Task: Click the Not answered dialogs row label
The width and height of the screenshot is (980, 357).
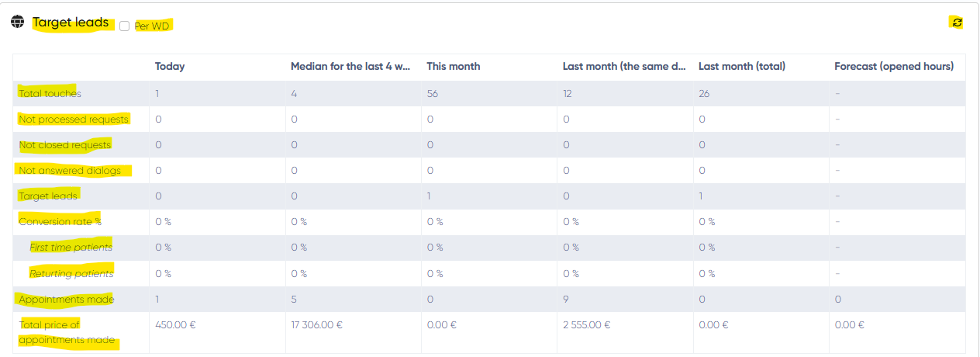Action: point(70,171)
